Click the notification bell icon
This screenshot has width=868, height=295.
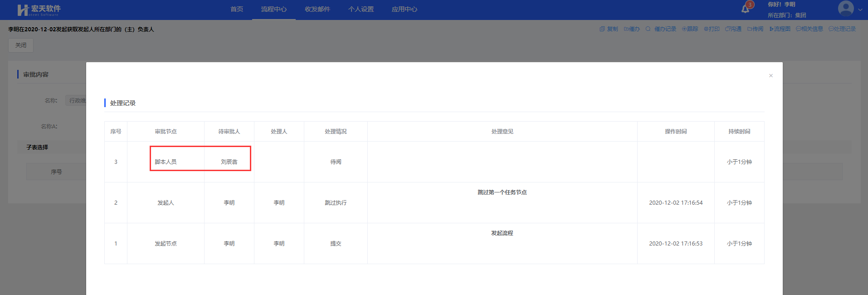(x=745, y=9)
